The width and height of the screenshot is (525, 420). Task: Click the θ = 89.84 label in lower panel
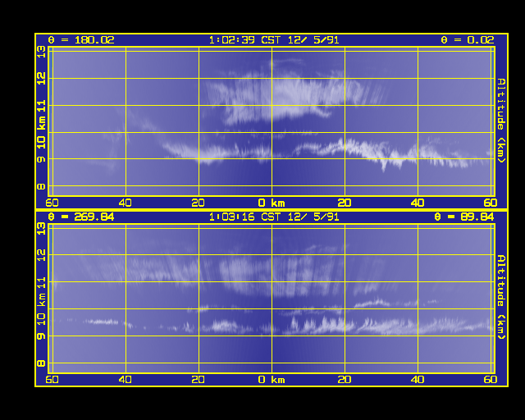point(464,217)
